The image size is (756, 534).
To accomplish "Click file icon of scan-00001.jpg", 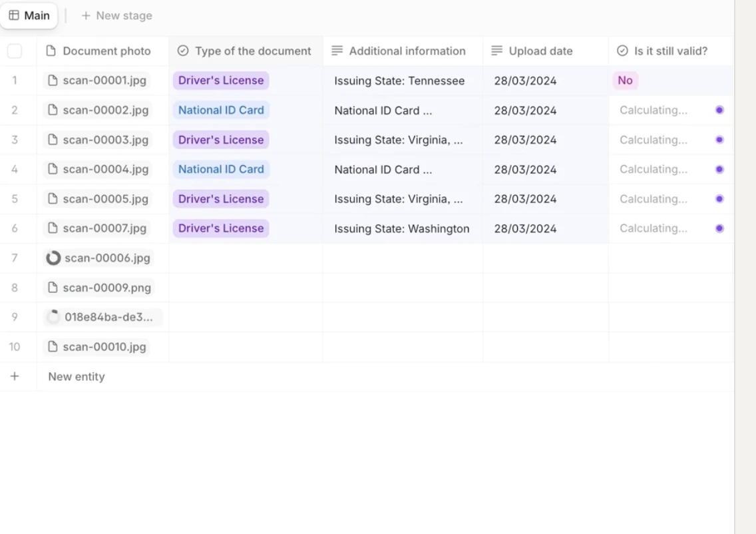I will click(53, 80).
